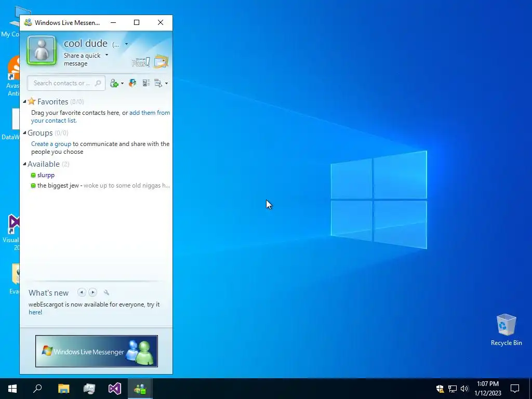This screenshot has height=399, width=532.
Task: Open the quick message dropdown arrow
Action: pyautogui.click(x=107, y=55)
